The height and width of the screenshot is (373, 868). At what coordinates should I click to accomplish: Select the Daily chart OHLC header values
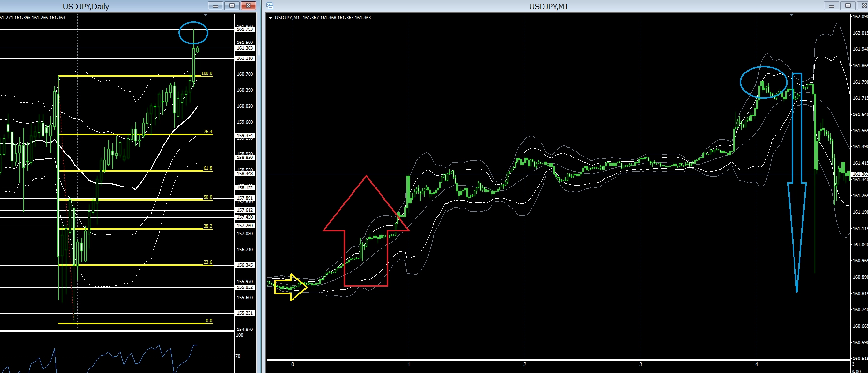pyautogui.click(x=32, y=18)
